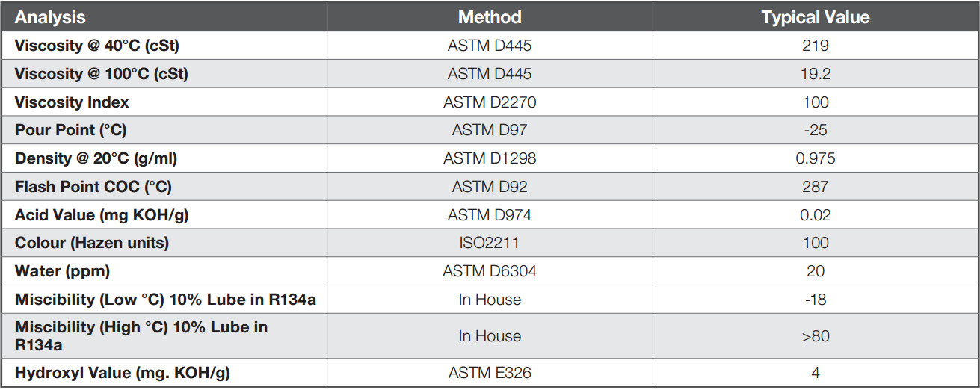Screen dimensions: 980x390
Task: Select the >80 miscibility value cell
Action: click(x=815, y=335)
